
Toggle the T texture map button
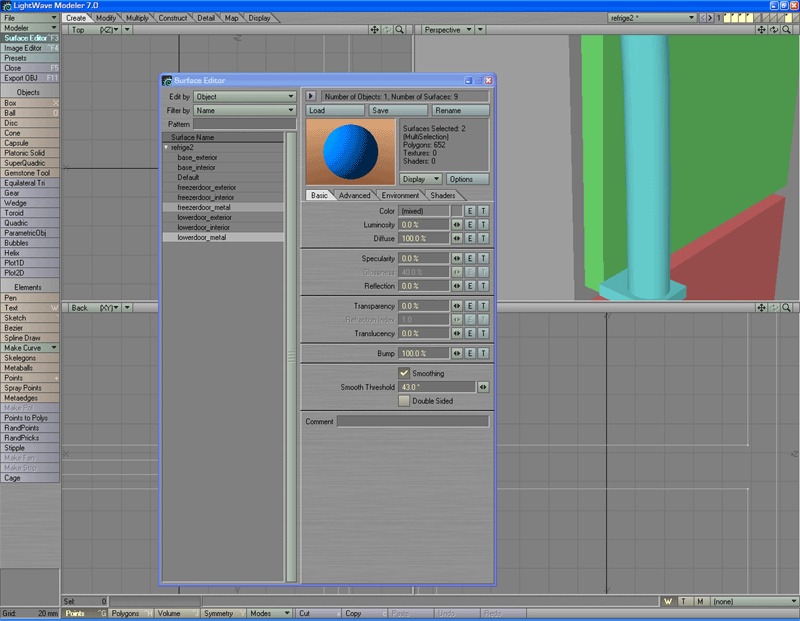click(684, 602)
